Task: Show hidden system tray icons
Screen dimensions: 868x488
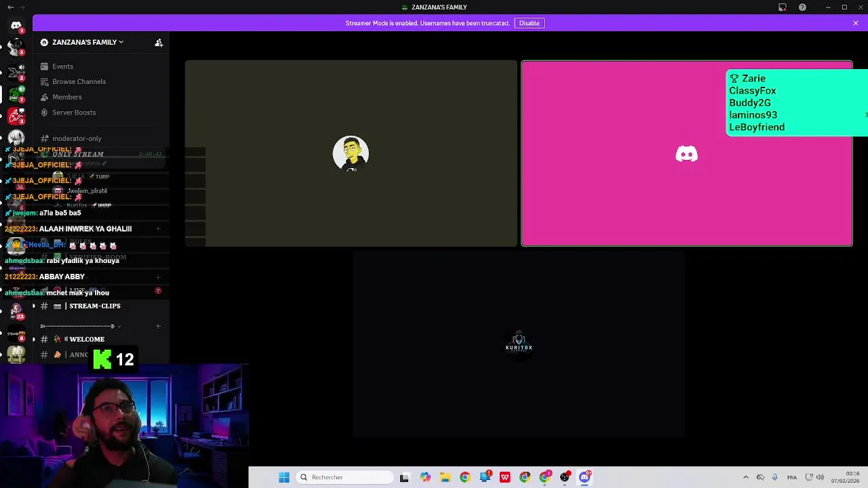Action: click(x=745, y=477)
